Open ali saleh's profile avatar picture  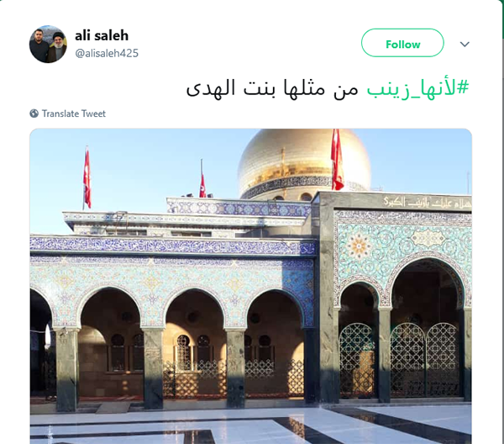48,44
